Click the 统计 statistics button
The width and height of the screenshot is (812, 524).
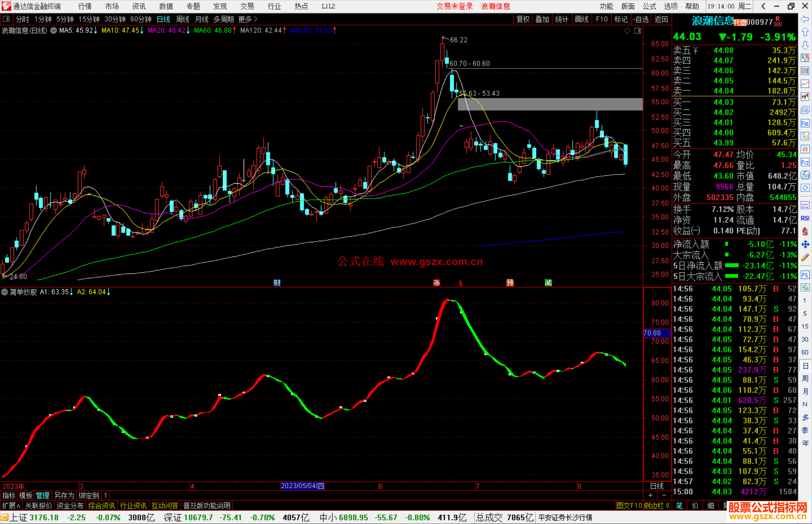562,19
